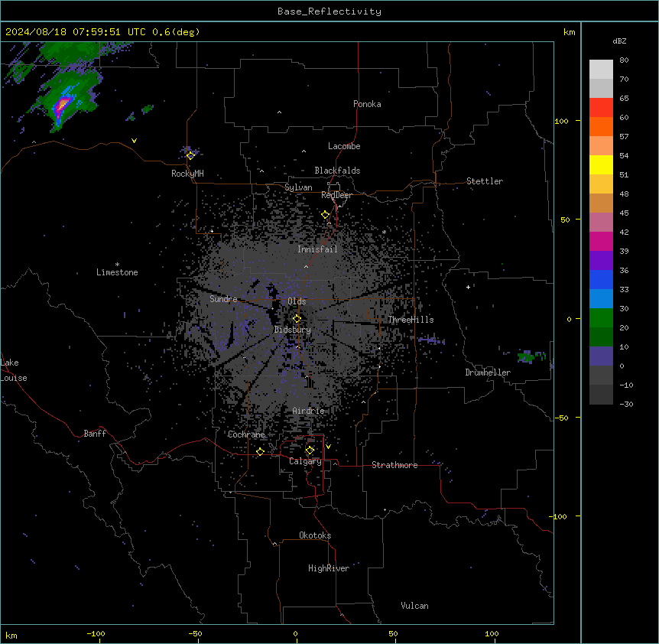Click the ThreeHills city label
Image resolution: width=659 pixels, height=644 pixels.
click(411, 320)
